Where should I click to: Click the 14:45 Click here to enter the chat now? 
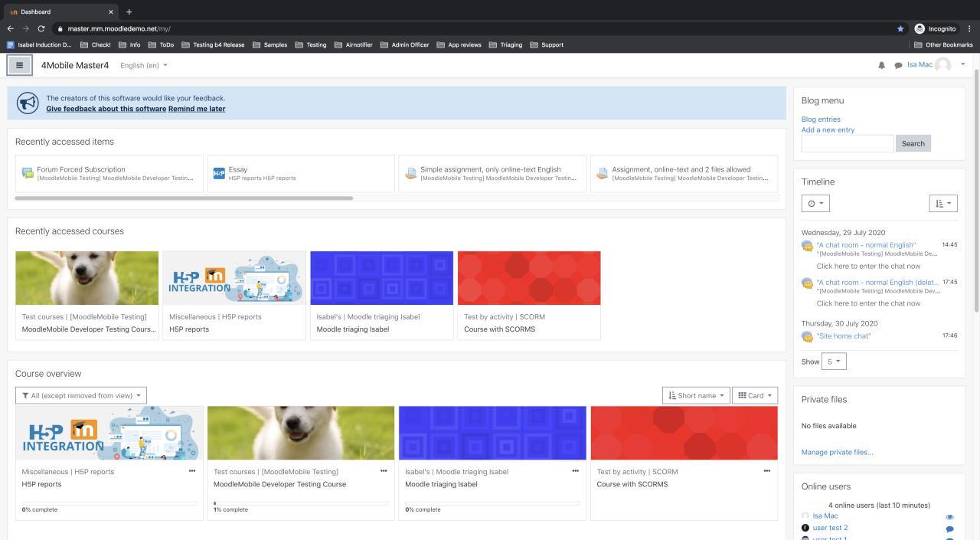[868, 266]
